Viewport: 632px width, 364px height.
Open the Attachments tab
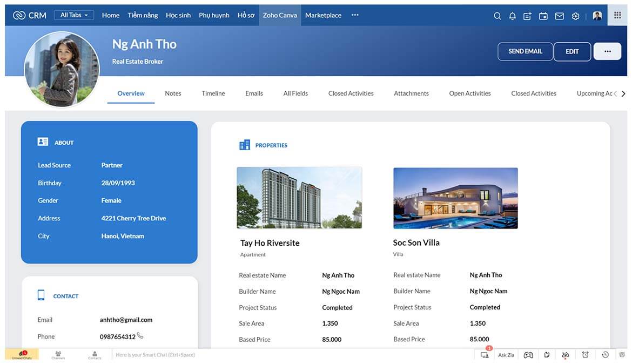[x=411, y=93]
